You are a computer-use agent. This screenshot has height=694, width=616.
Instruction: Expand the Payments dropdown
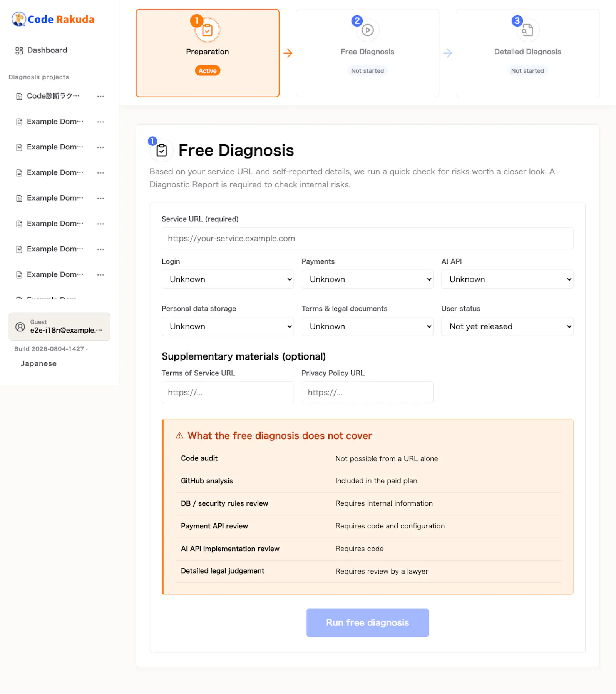coord(367,279)
